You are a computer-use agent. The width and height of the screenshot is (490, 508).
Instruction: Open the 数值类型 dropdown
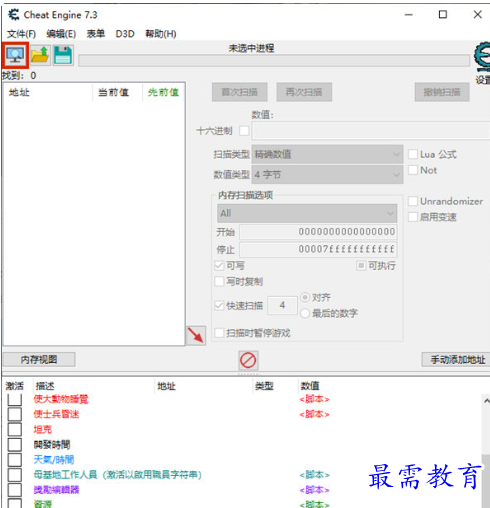click(x=327, y=174)
